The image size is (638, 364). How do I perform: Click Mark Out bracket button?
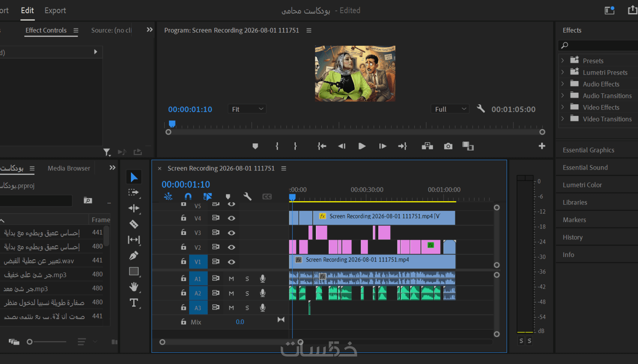point(295,146)
